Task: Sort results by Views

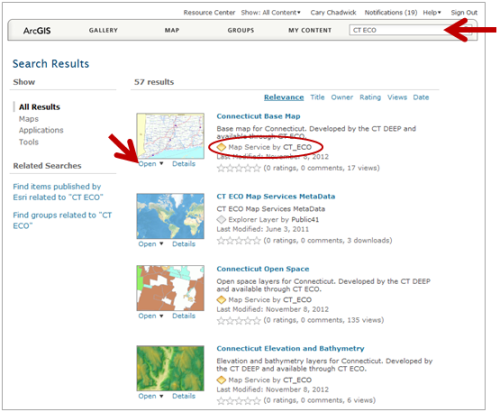Action: coord(397,97)
